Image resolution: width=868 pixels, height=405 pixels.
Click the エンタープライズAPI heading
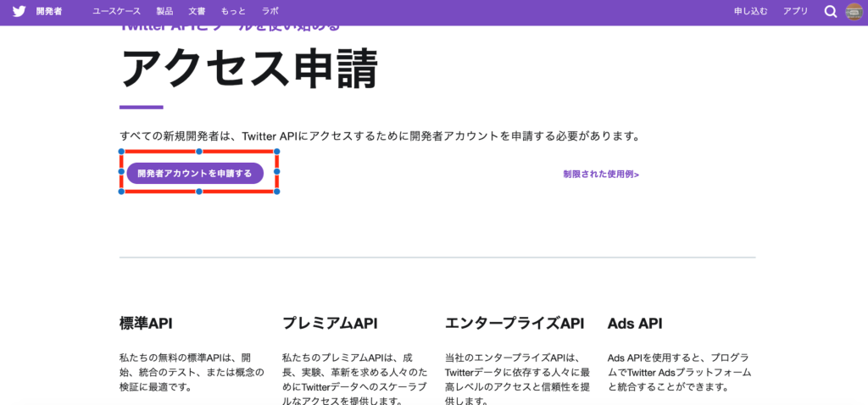click(x=515, y=324)
